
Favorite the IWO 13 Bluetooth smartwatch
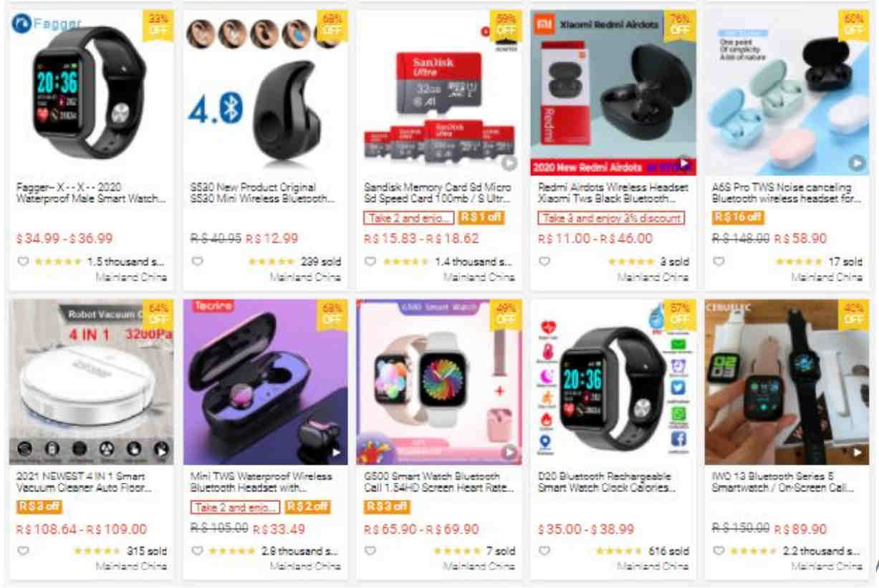point(719,551)
